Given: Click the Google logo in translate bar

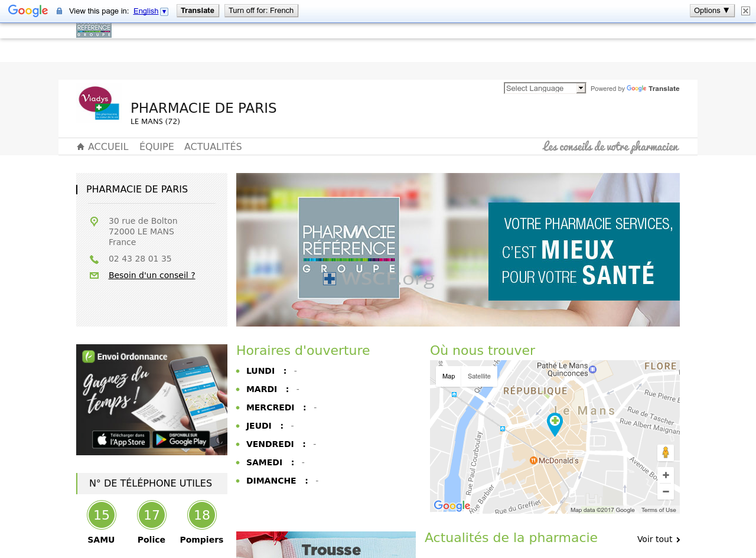Looking at the screenshot, I should [28, 11].
